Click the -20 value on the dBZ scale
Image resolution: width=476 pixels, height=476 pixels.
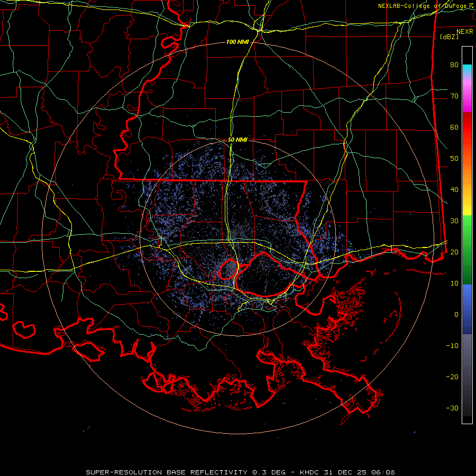[452, 377]
